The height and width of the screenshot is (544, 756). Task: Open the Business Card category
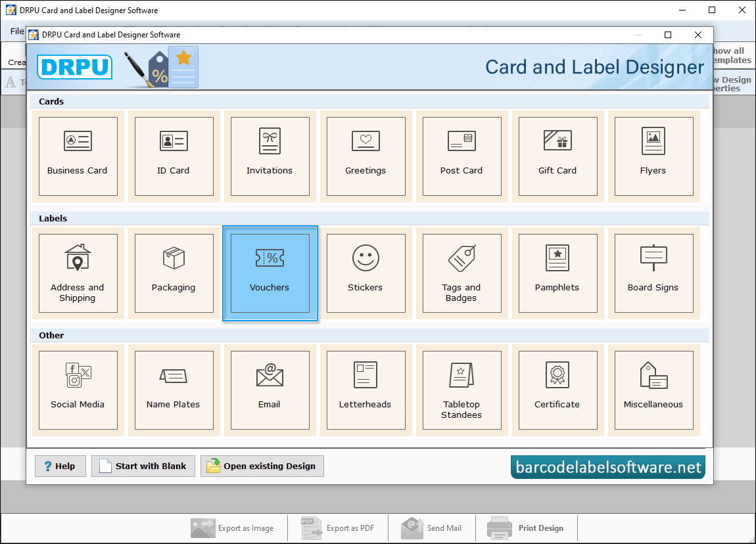point(78,156)
